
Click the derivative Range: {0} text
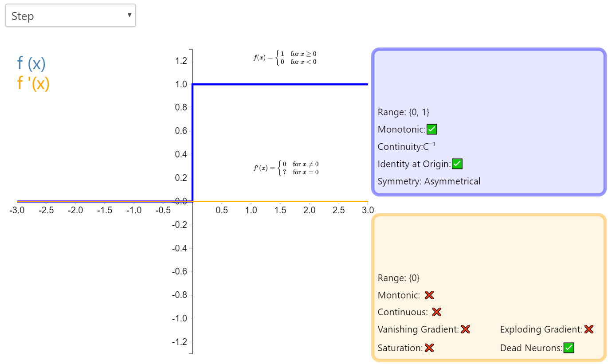coord(398,278)
